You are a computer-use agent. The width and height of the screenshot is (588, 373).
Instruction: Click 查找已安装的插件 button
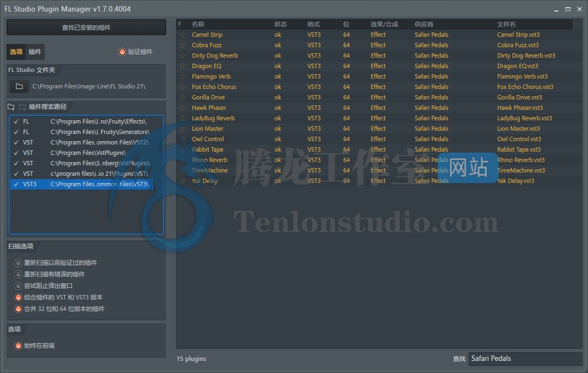[86, 27]
